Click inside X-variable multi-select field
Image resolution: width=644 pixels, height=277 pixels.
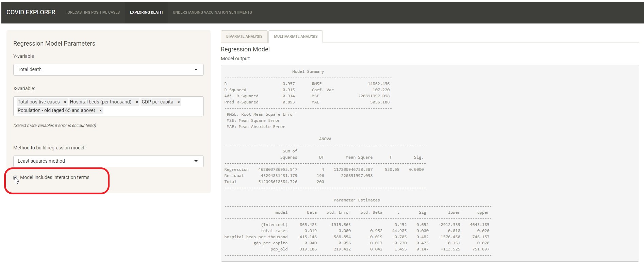click(x=153, y=111)
